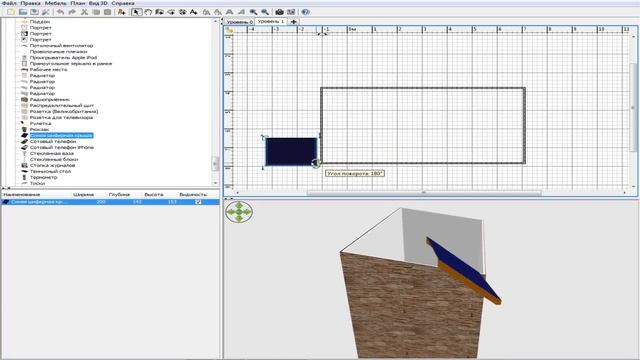
Task: Click the Redo arrow icon
Action: (72, 12)
